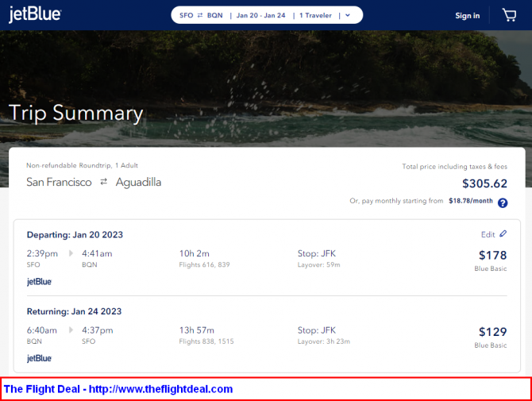Click the Layover: 3h 23m text
This screenshot has height=401, width=532.
pyautogui.click(x=324, y=341)
